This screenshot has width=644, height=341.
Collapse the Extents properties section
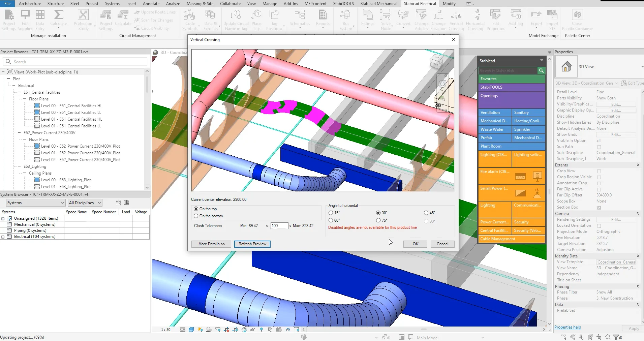pyautogui.click(x=638, y=165)
